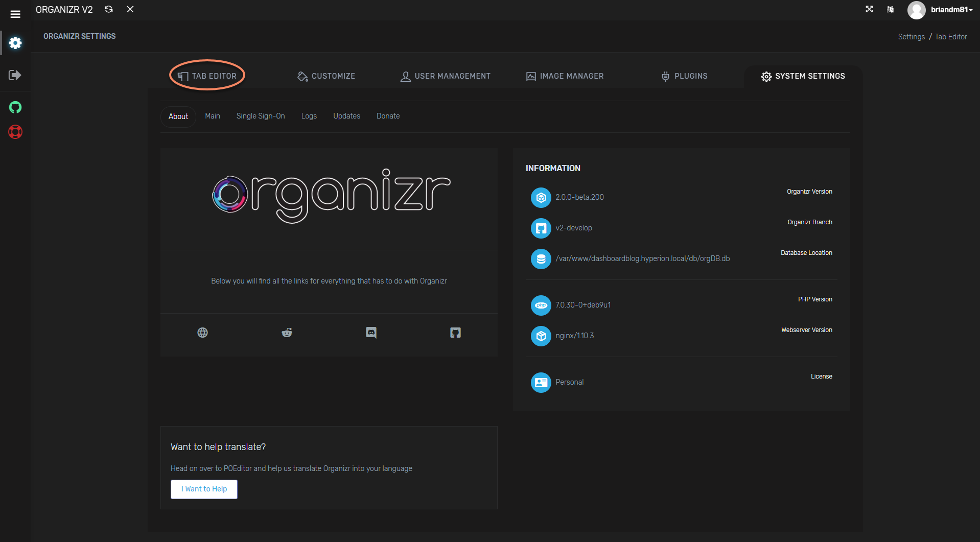
Task: Click the Organizr Version cube icon
Action: [541, 198]
